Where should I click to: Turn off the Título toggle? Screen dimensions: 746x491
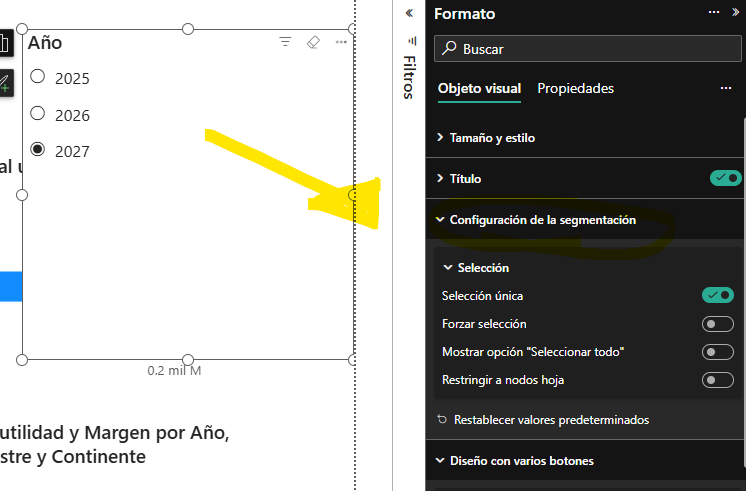click(x=725, y=178)
